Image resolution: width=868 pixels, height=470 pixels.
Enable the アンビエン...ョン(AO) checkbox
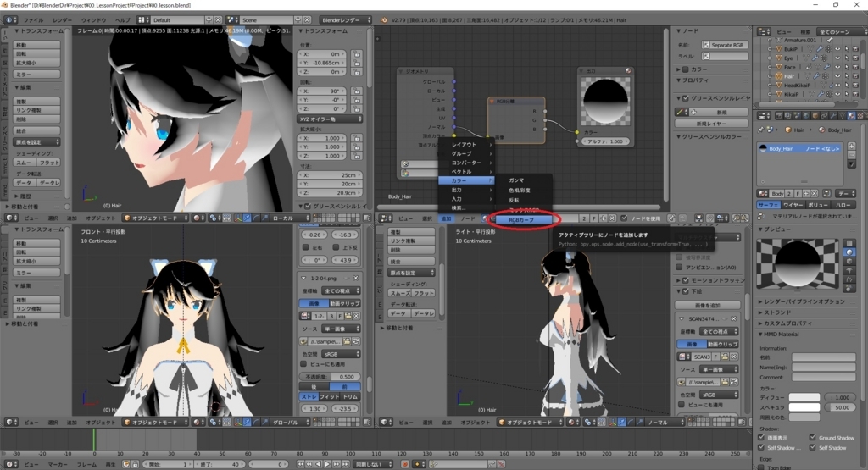click(679, 267)
